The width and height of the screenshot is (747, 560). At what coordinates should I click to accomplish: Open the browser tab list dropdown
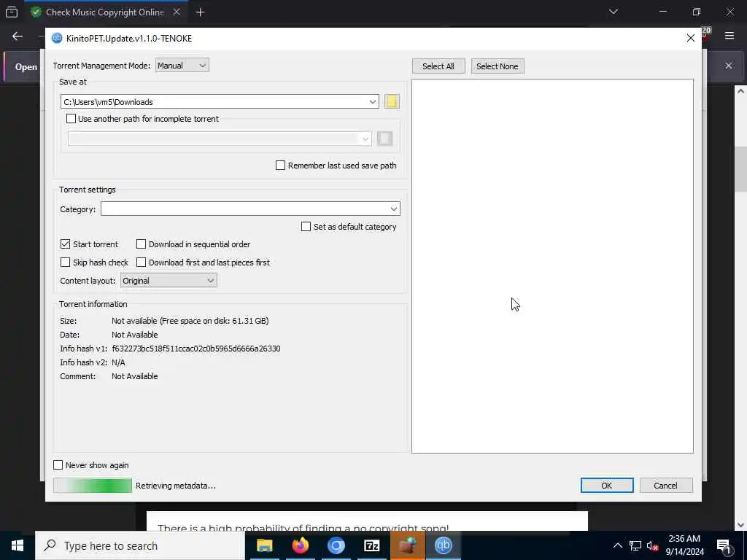click(x=613, y=12)
